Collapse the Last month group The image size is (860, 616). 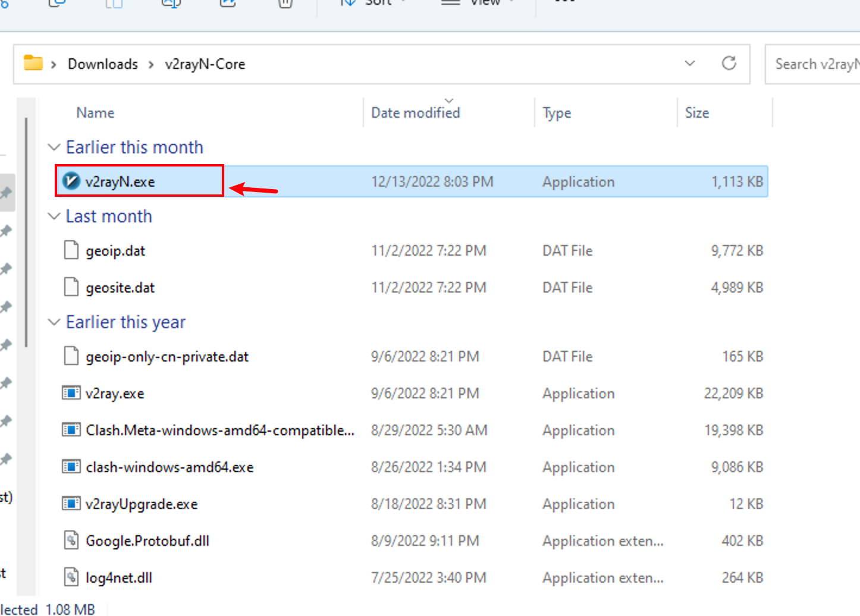(54, 216)
